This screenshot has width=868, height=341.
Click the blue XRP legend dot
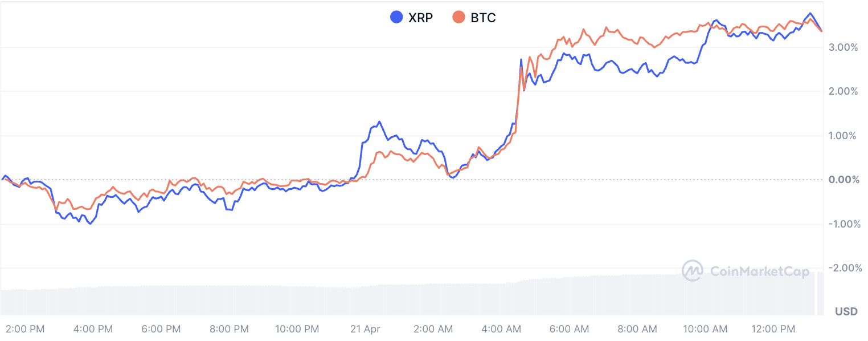396,18
